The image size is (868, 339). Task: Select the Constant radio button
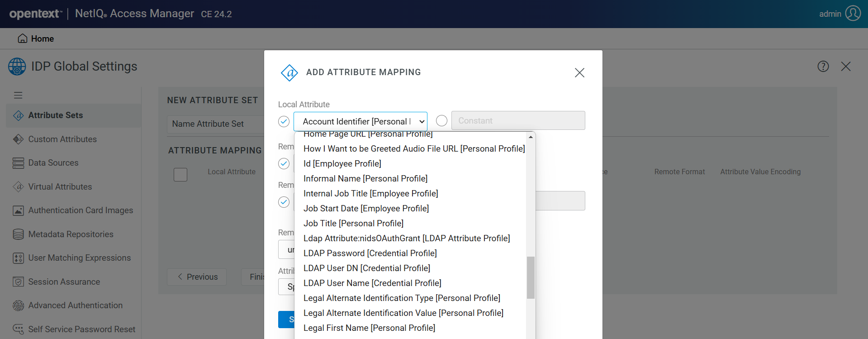tap(441, 120)
